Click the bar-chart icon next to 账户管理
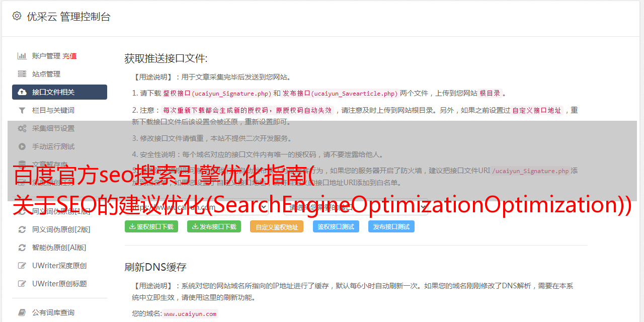The image size is (644, 322). (22, 56)
